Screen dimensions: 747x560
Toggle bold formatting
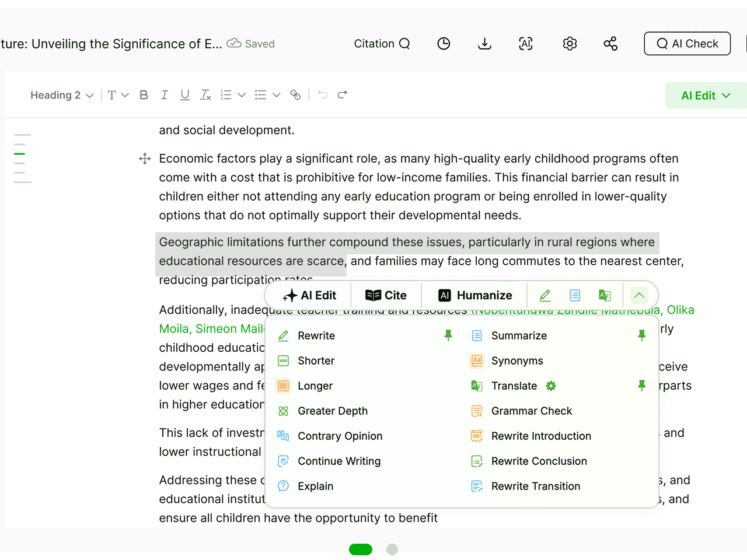click(144, 95)
